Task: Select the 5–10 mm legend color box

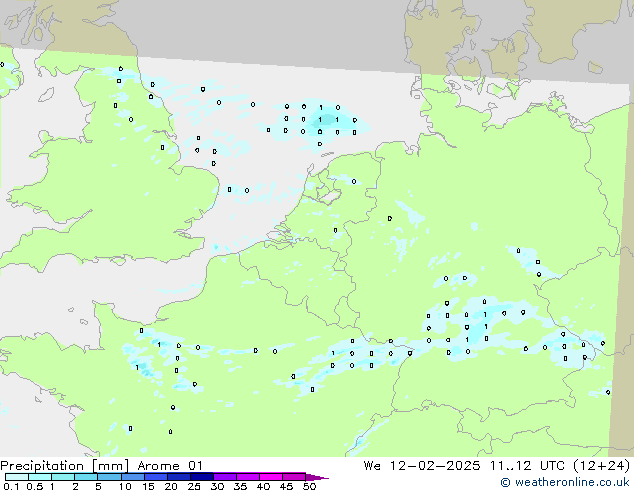Action: (x=109, y=477)
